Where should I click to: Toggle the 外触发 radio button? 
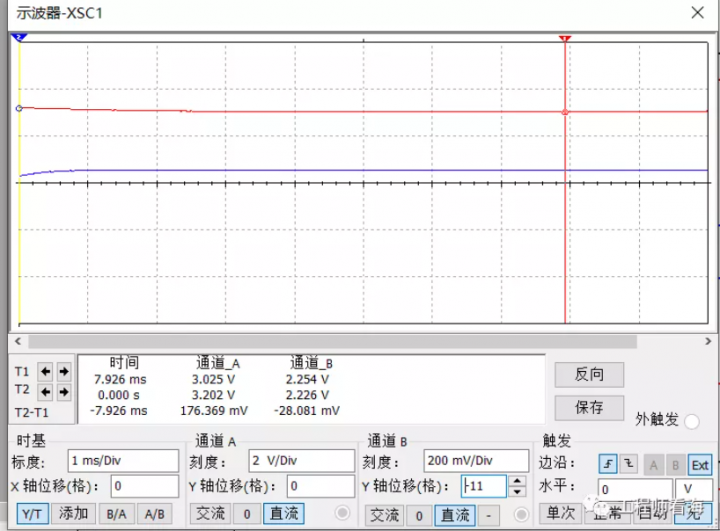692,420
